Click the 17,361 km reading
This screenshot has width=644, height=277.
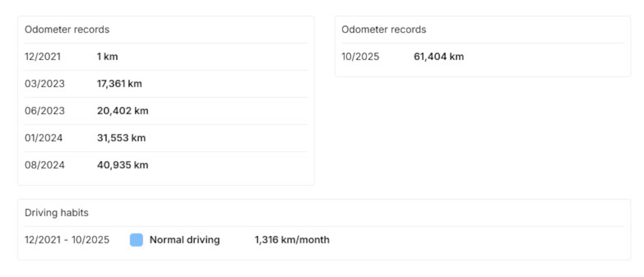click(x=120, y=84)
